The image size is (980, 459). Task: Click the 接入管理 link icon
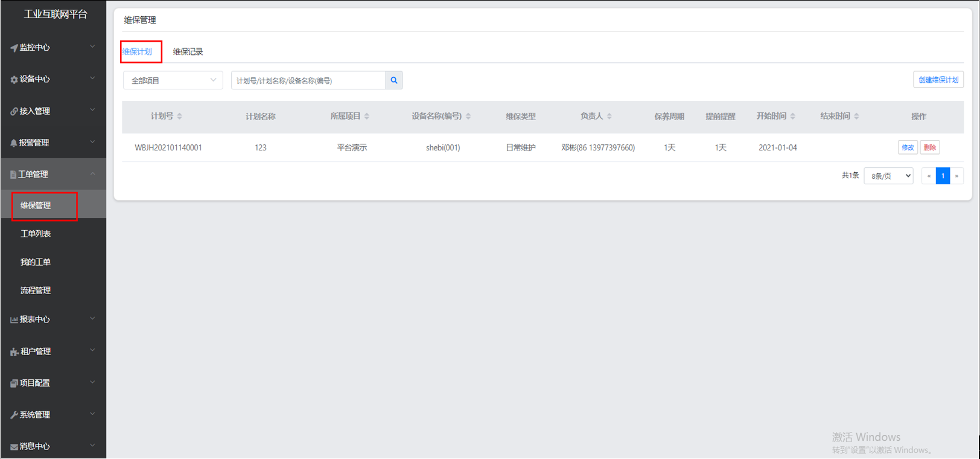coord(14,111)
